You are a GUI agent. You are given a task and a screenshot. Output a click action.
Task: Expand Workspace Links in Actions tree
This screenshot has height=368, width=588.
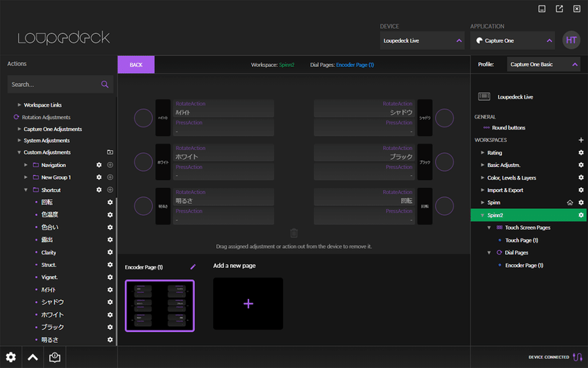coord(19,105)
